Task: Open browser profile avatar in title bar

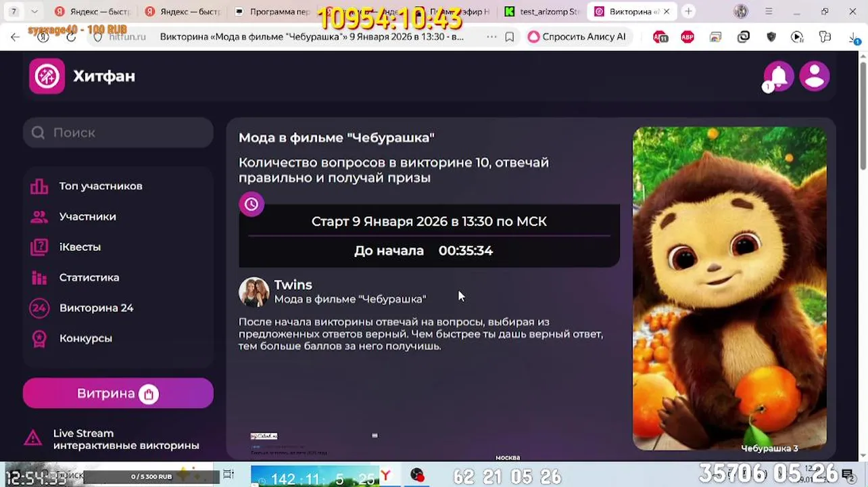Action: pyautogui.click(x=741, y=11)
